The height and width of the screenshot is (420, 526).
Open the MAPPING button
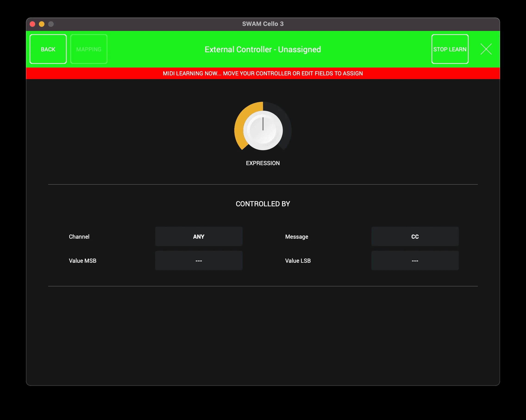click(89, 49)
